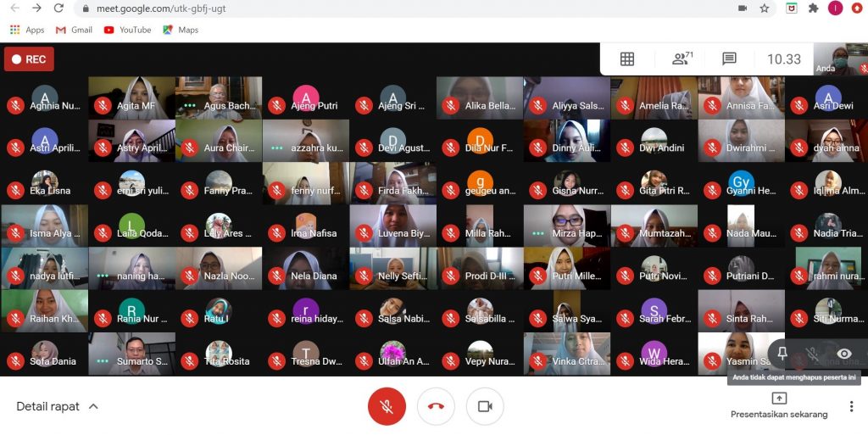Click Presentasikan sekarang to share screen
Screen dimensions: 868x435
(x=779, y=405)
